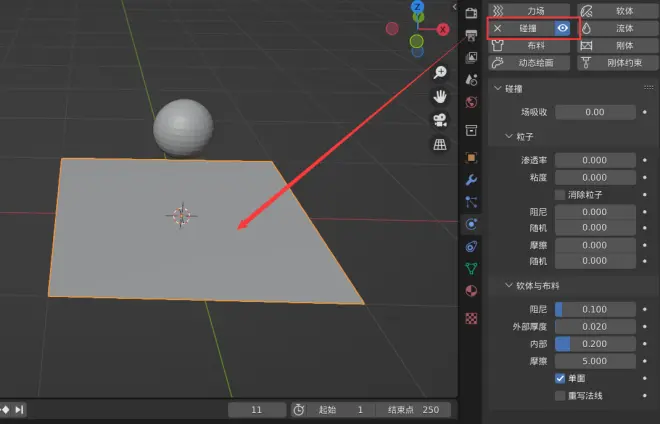Add 软体 soft body physics
This screenshot has width=660, height=424.
click(618, 11)
